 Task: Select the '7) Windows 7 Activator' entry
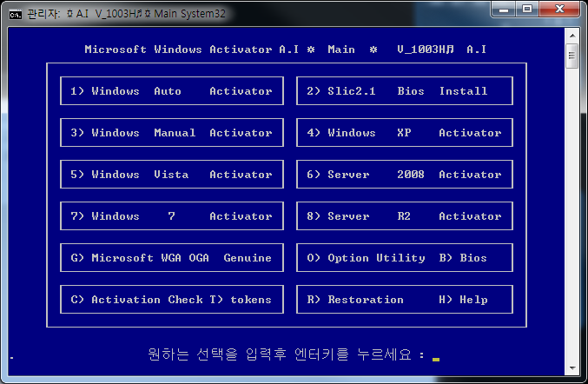tap(172, 215)
